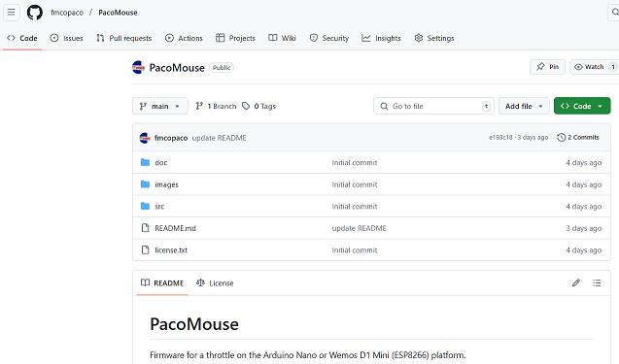
Task: Open the main branch dropdown
Action: [x=160, y=106]
